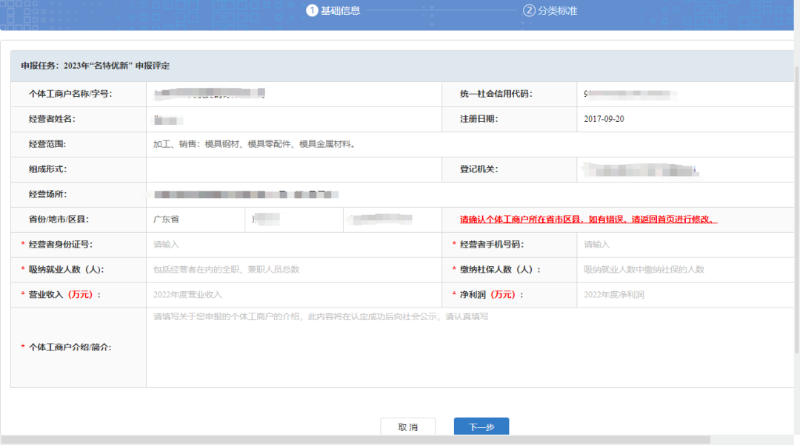
Task: Click the step 1 circle icon
Action: (x=311, y=11)
